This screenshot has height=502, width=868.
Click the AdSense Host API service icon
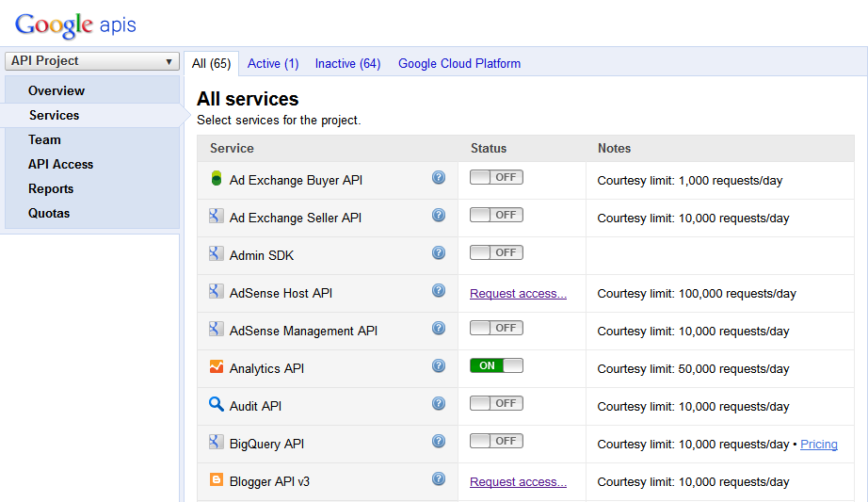(216, 291)
